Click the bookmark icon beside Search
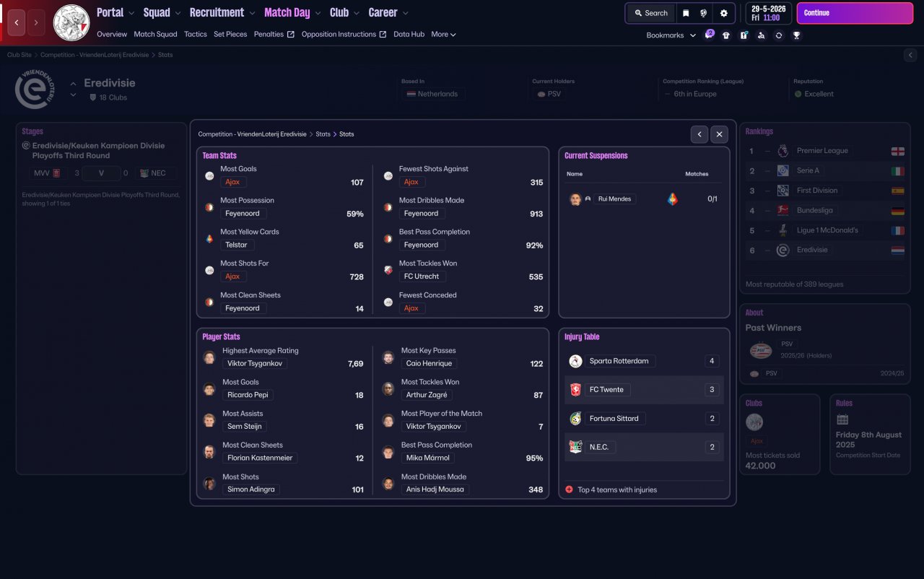The width and height of the screenshot is (924, 579). click(x=686, y=13)
